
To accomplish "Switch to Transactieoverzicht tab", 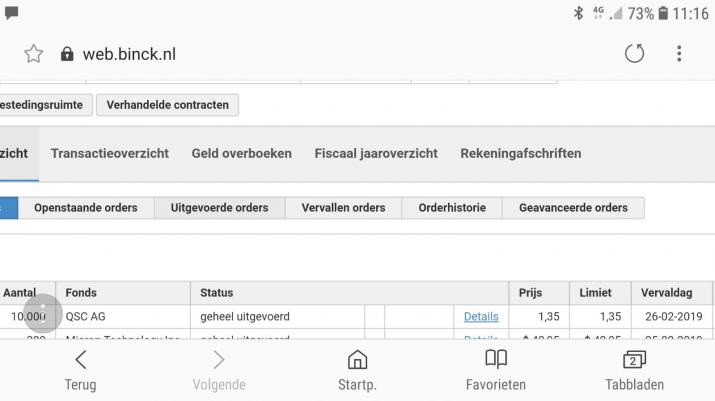I will 110,153.
